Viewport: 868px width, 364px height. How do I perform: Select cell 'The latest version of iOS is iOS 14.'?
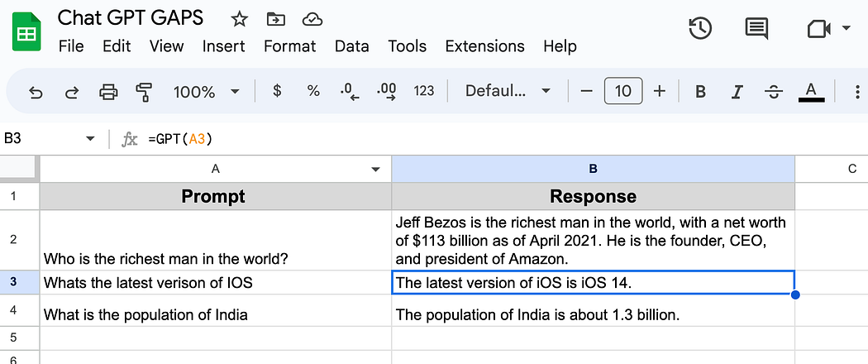click(593, 283)
